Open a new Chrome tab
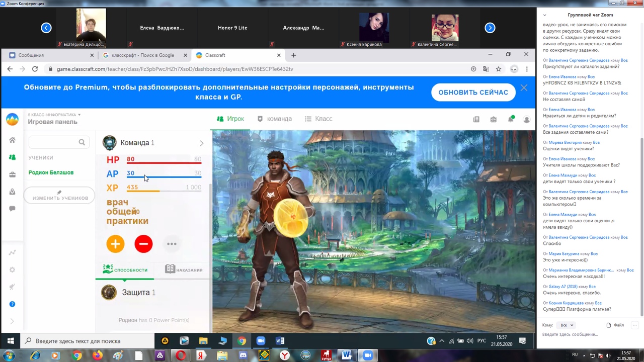This screenshot has height=362, width=644. pos(294,55)
